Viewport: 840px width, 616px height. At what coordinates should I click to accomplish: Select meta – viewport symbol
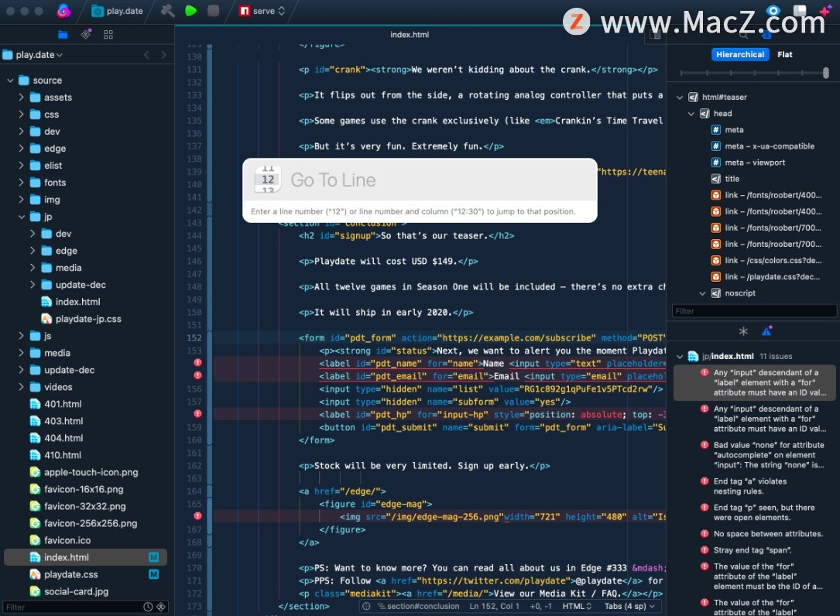coord(754,163)
